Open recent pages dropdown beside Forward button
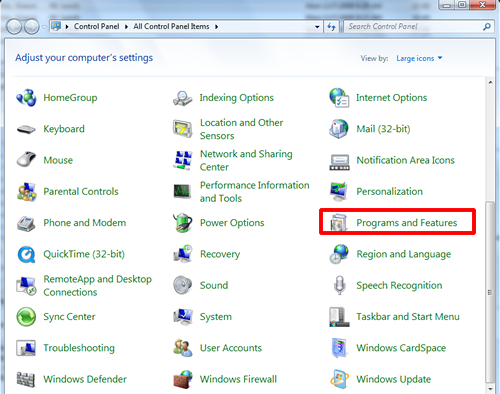Screen dimensions: 500x394 point(44,27)
